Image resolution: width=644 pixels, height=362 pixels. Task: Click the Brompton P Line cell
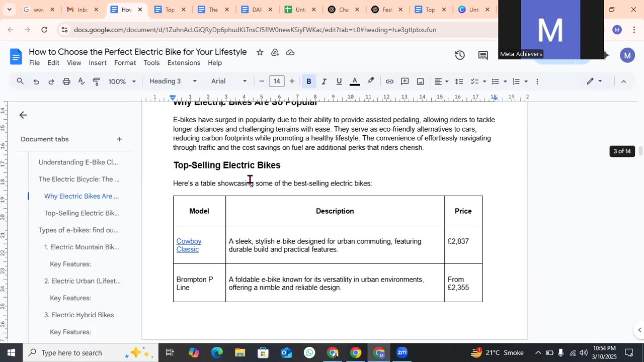point(199,283)
